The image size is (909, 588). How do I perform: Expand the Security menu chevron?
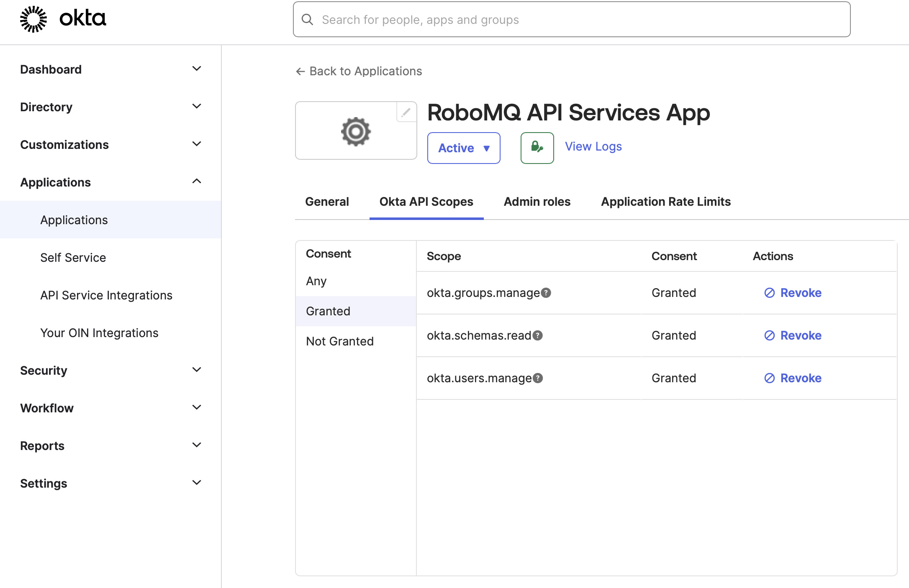click(x=196, y=370)
